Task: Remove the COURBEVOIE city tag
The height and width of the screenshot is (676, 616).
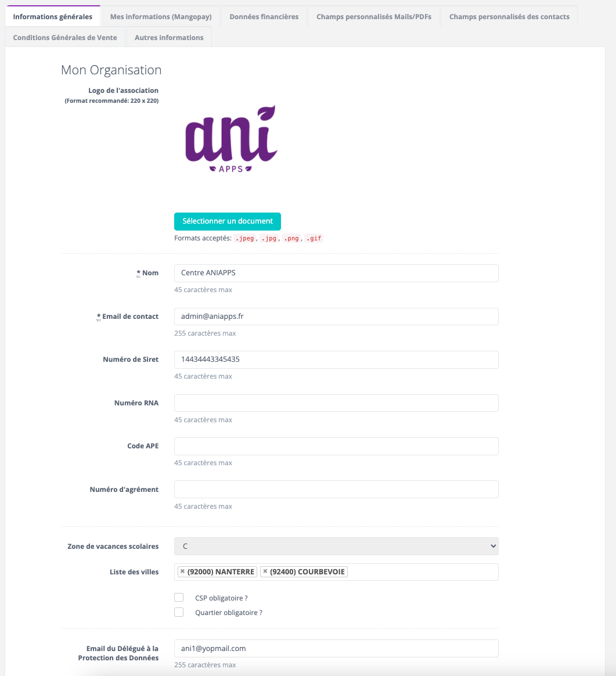Action: (265, 571)
